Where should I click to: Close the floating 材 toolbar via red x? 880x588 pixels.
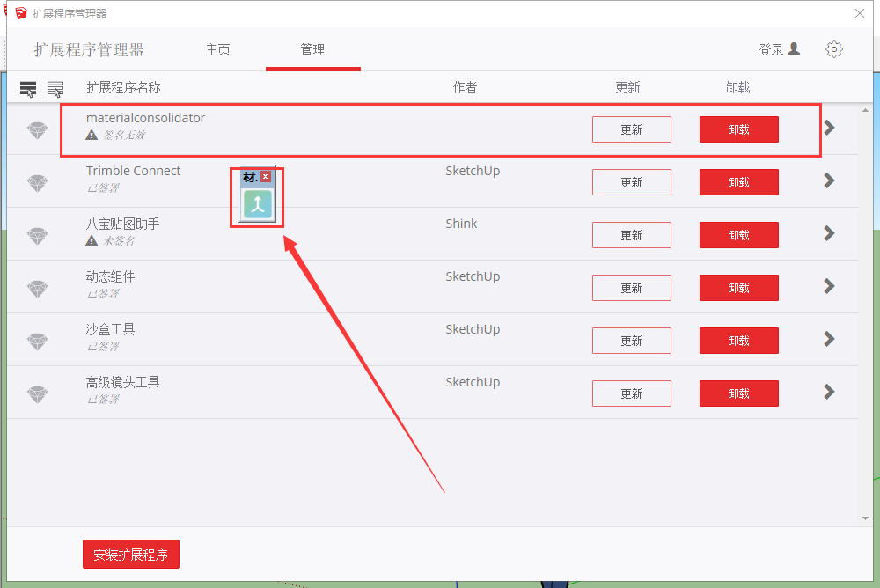266,176
